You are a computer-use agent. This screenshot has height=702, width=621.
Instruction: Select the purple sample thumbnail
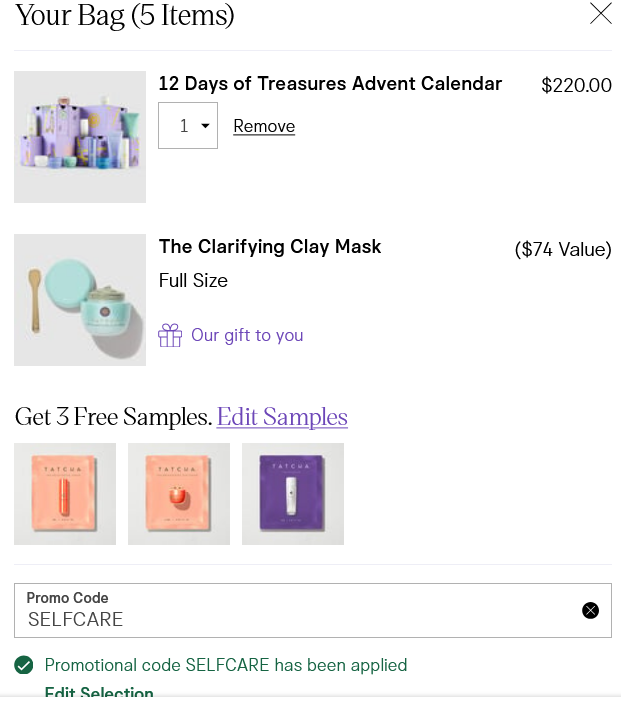click(293, 494)
